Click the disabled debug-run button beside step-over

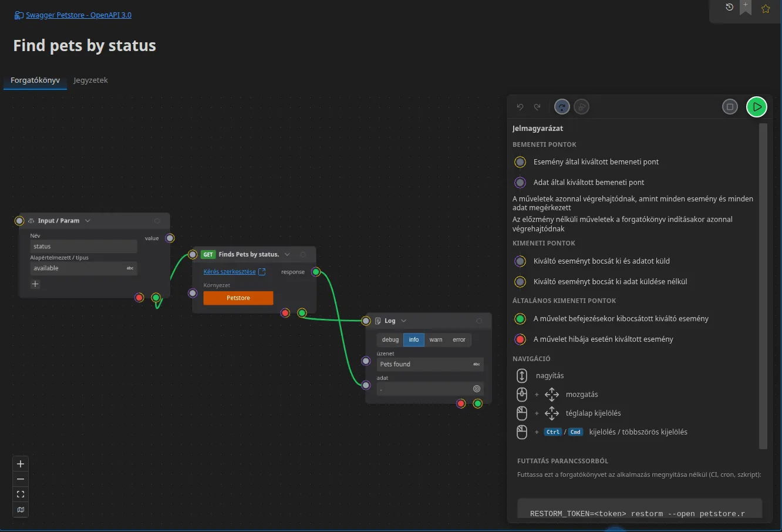coord(581,107)
